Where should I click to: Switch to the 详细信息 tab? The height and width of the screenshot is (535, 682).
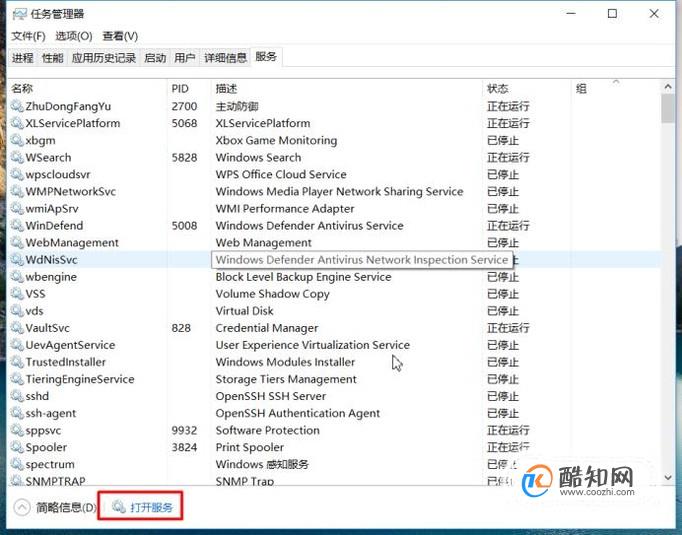(x=225, y=58)
